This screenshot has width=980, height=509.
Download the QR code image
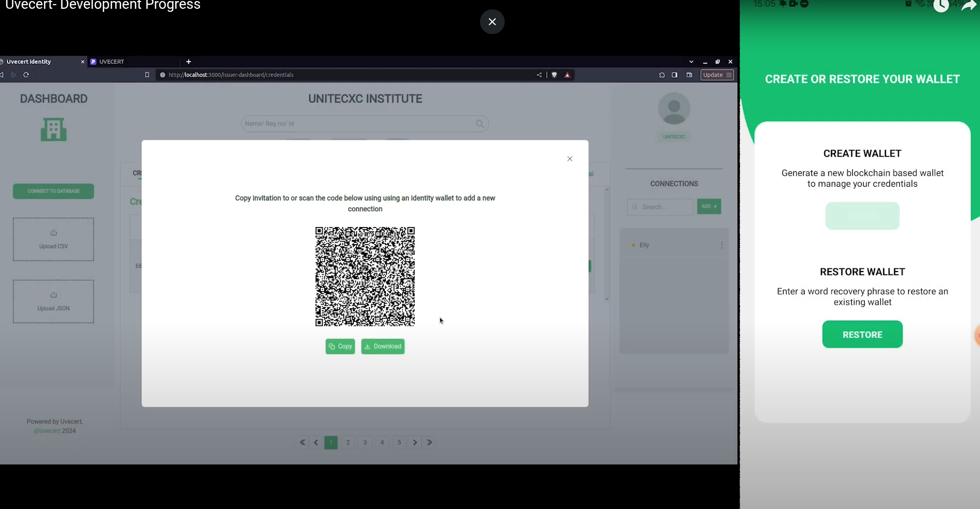point(383,347)
